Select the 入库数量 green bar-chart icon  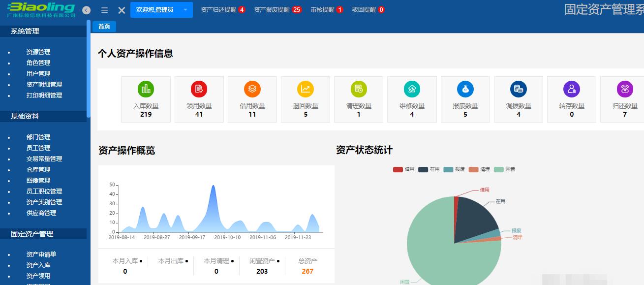pyautogui.click(x=146, y=90)
